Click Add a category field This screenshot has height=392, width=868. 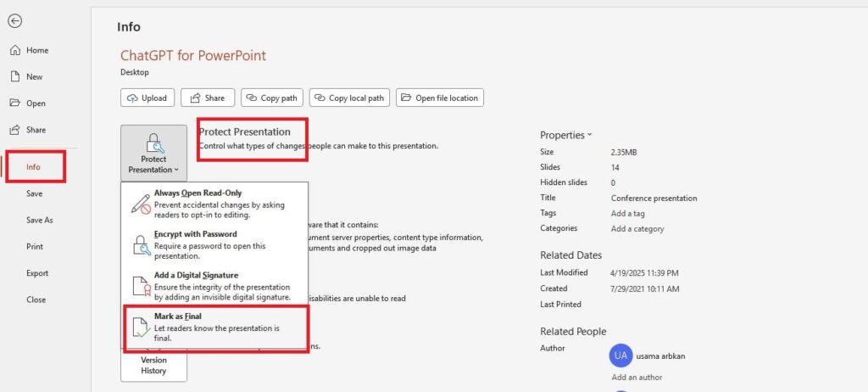637,228
